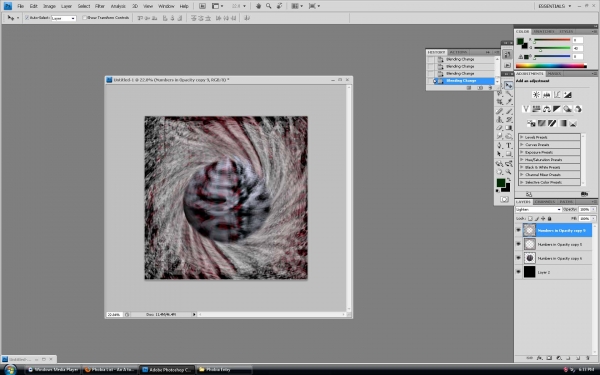
Task: Add a Hue/Saturation adjustment
Action: [536, 109]
